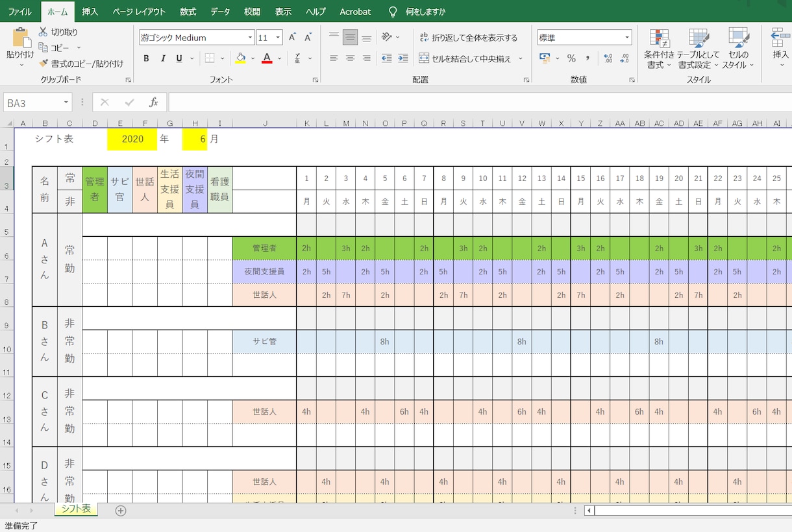Screen dimensions: 792x532
Task: Toggle wrap text (折り返して全体を表示する)
Action: 469,38
